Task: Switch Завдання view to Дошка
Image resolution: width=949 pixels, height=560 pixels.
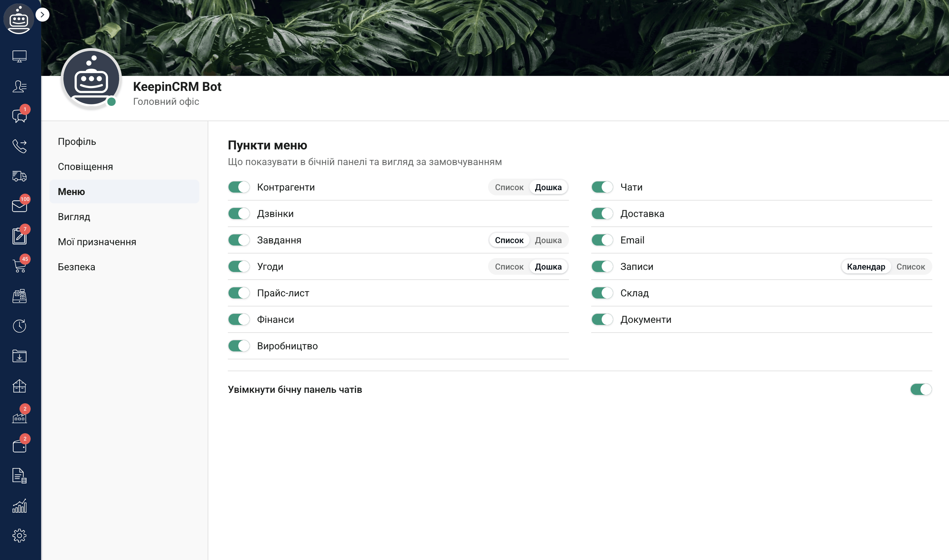Action: pos(548,240)
